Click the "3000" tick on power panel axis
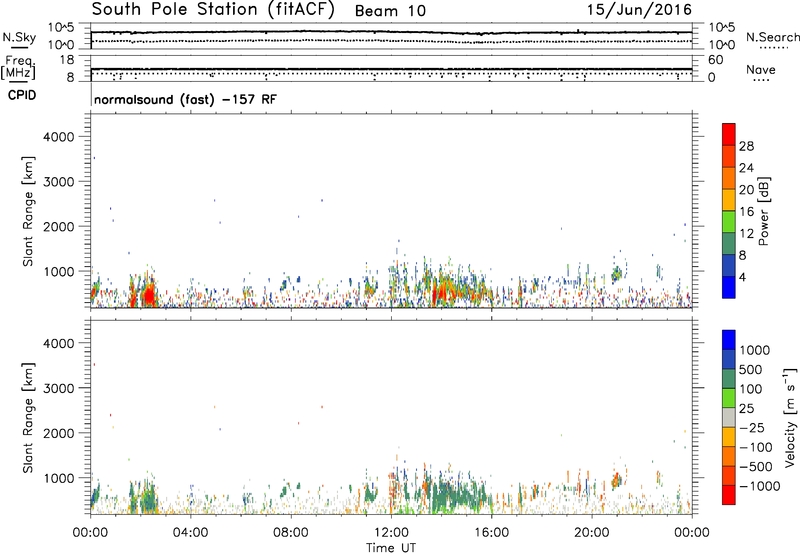The height and width of the screenshot is (554, 800). 59,182
